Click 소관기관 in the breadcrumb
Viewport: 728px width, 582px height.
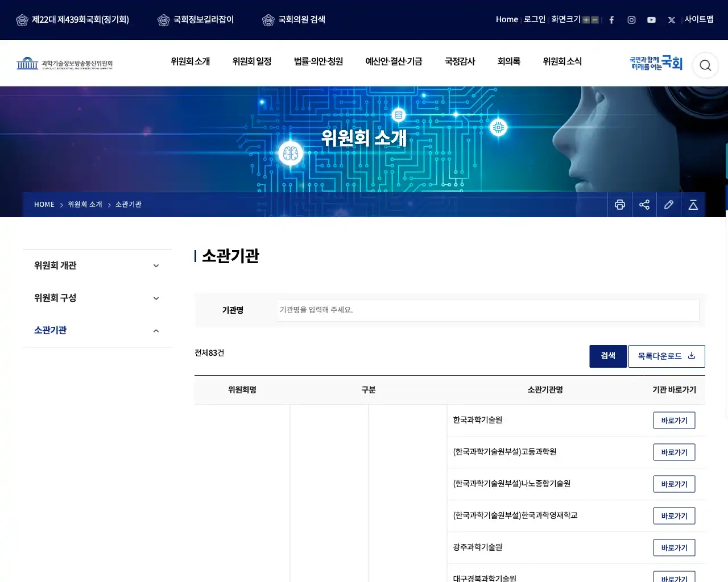point(129,205)
